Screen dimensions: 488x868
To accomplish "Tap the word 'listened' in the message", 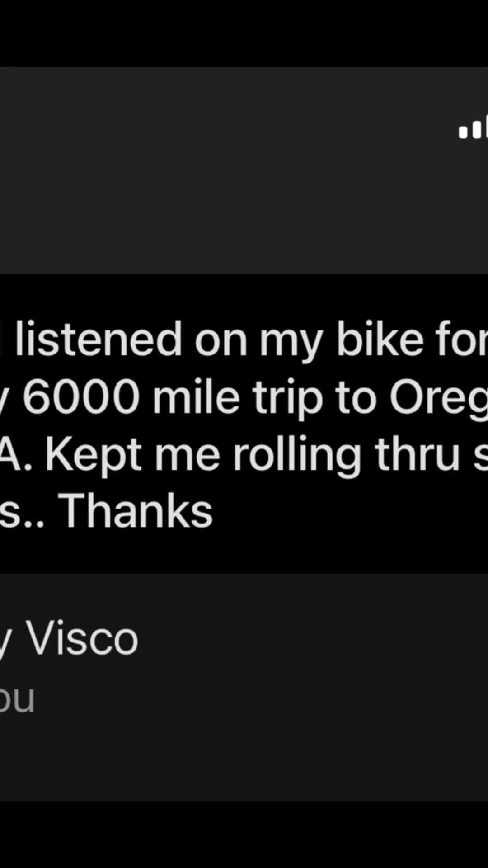I will pos(99,339).
